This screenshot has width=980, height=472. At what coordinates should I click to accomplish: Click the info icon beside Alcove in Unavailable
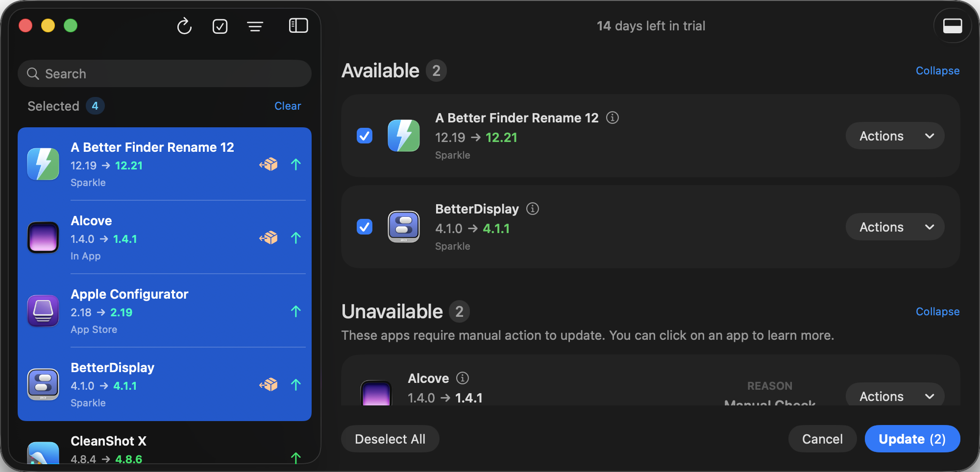point(463,378)
